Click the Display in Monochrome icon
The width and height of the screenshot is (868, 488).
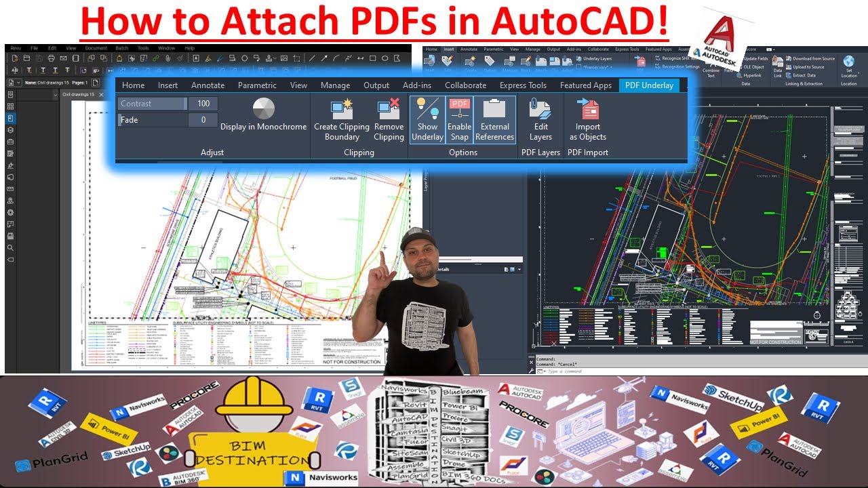click(x=264, y=108)
